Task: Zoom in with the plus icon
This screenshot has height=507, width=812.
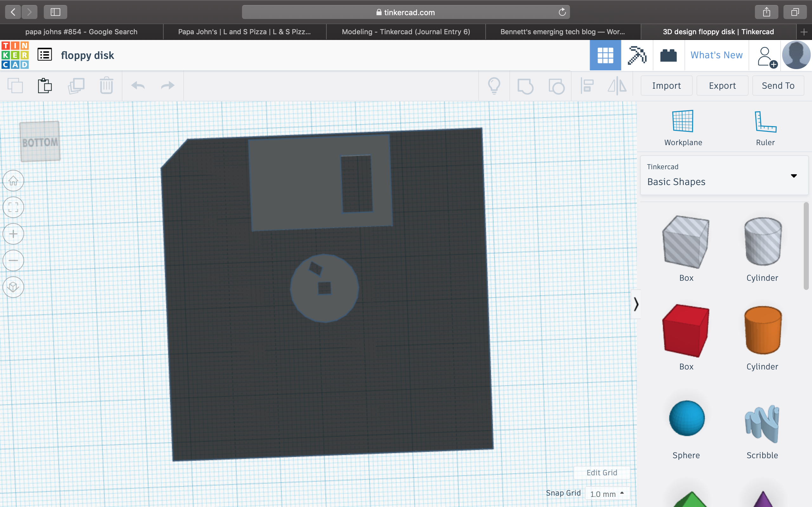Action: [13, 234]
